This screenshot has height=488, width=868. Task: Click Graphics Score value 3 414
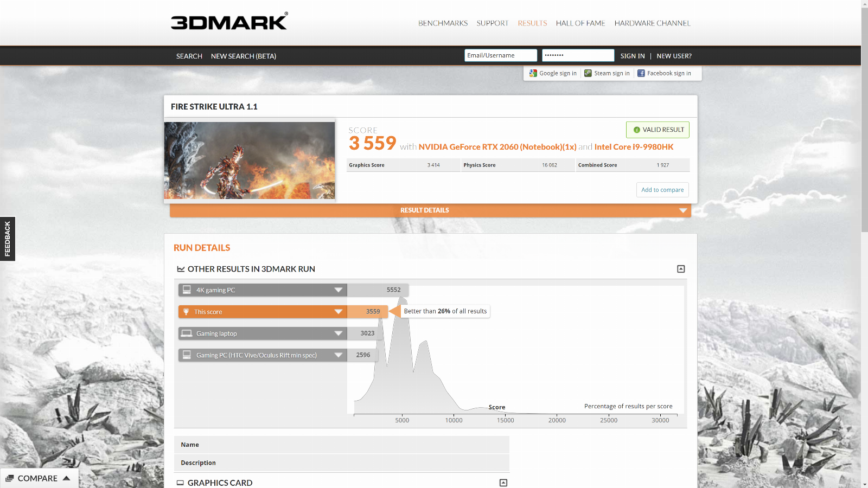433,165
